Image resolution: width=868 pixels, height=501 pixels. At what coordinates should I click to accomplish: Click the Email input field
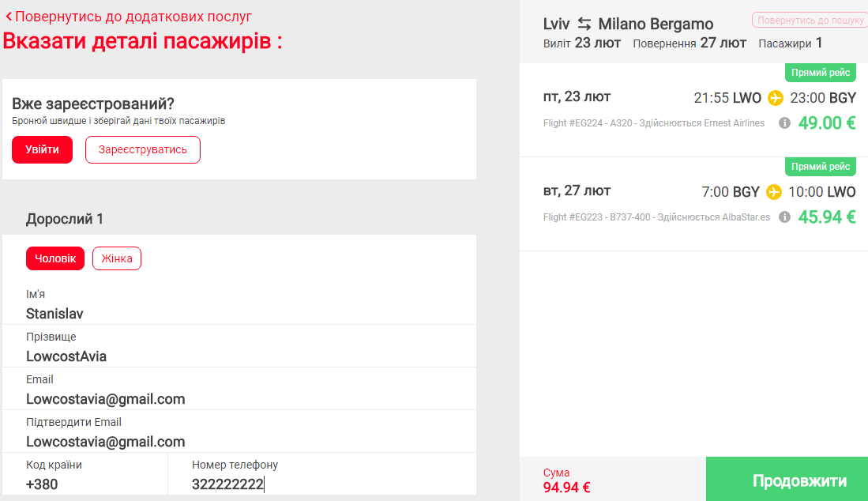click(239, 389)
